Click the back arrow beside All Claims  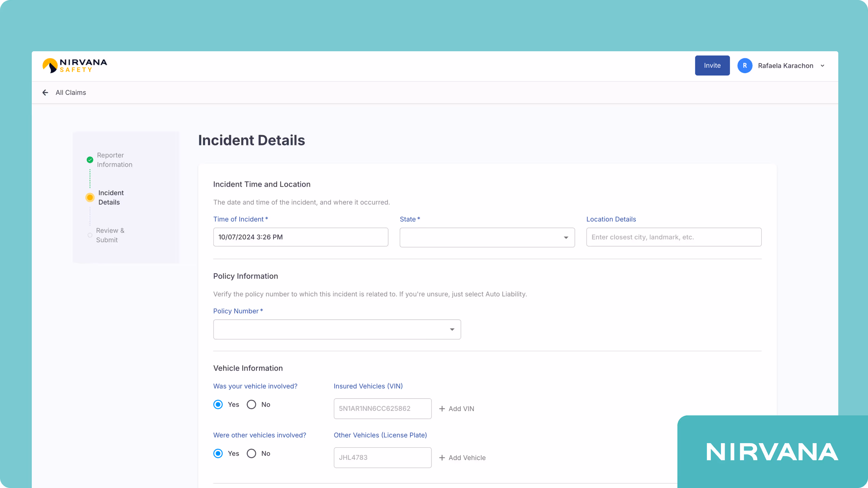[x=45, y=92]
